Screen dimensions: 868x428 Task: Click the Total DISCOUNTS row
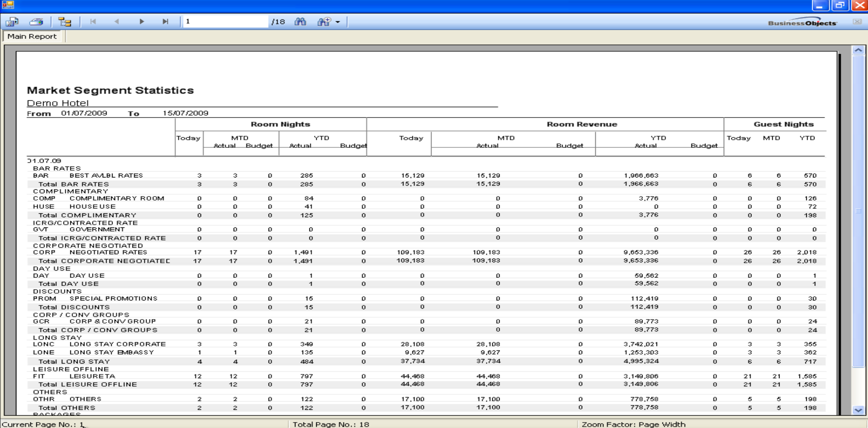[427, 307]
